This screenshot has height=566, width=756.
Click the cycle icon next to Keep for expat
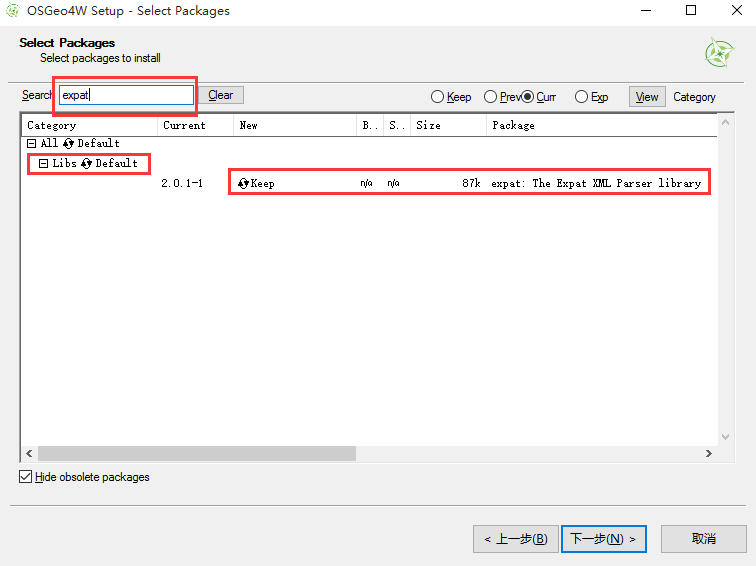[x=243, y=183]
